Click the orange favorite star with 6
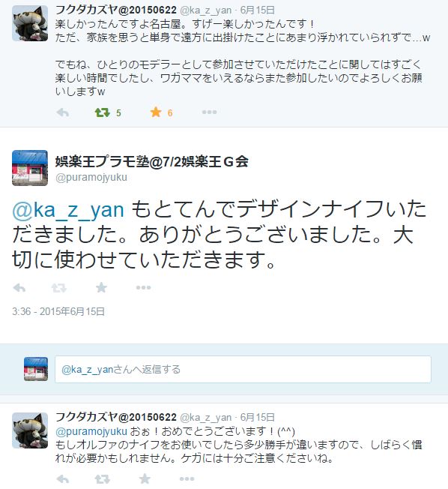Viewport: 448px width, 489px height. (156, 112)
